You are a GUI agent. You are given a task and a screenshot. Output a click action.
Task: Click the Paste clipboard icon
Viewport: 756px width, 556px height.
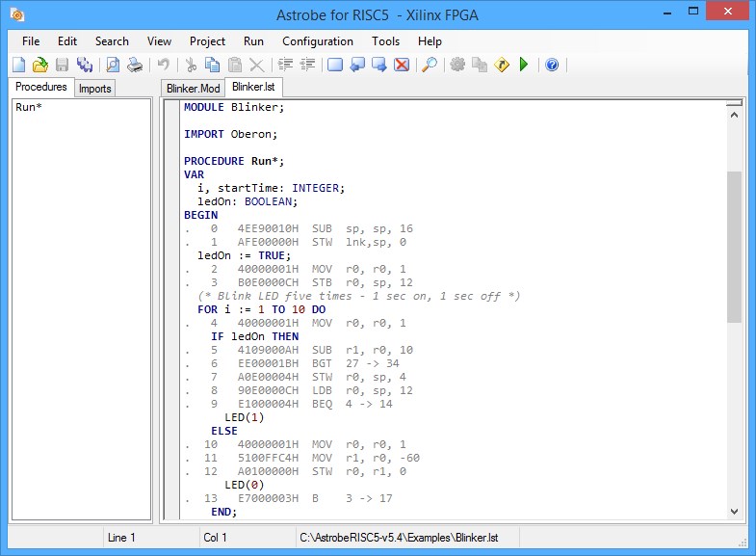235,65
